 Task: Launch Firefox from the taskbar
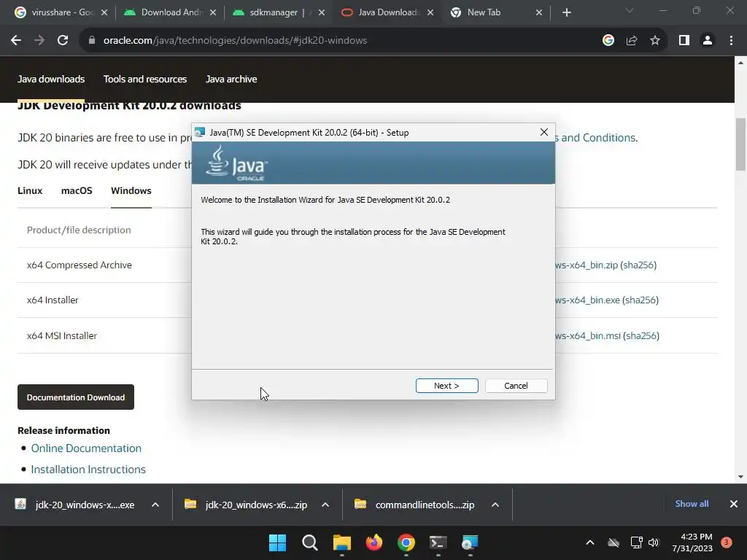(x=374, y=542)
